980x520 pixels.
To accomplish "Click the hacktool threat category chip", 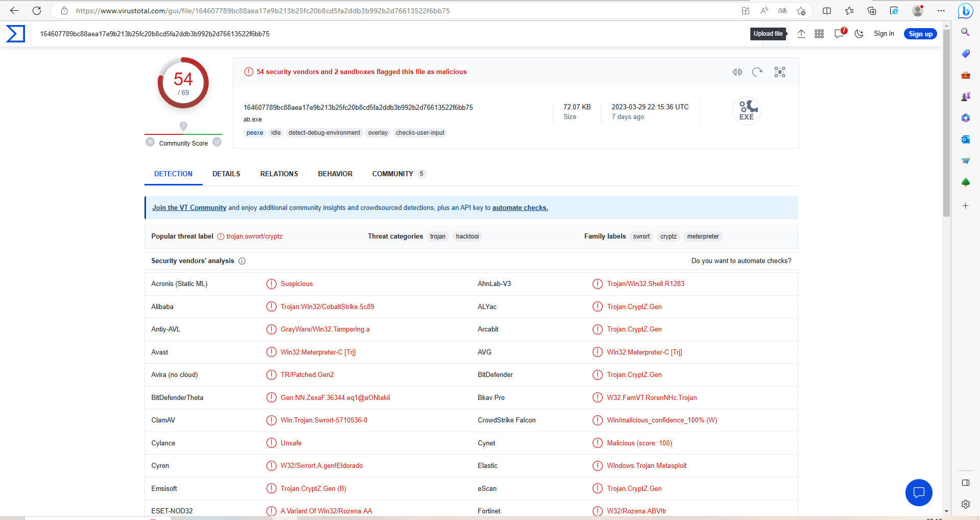I will pos(468,237).
